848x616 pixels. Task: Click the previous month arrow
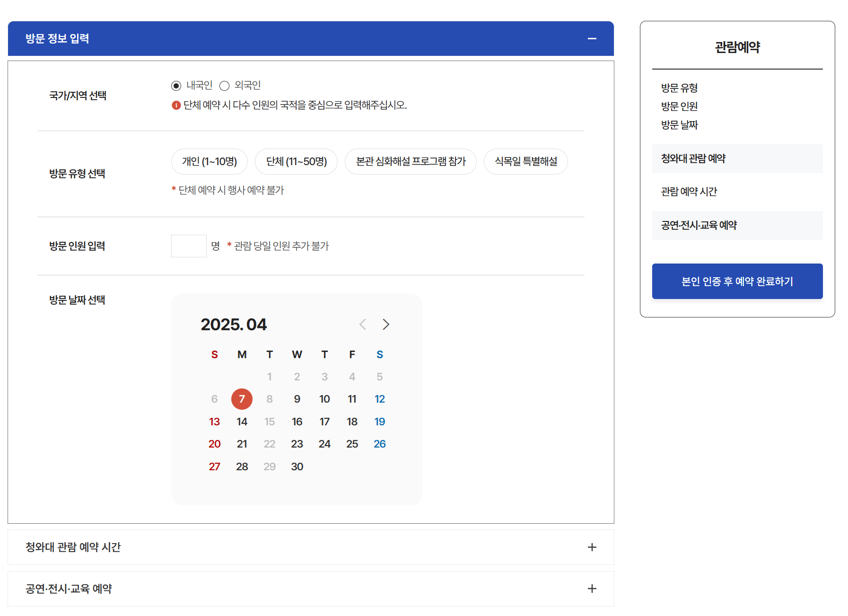pyautogui.click(x=362, y=325)
